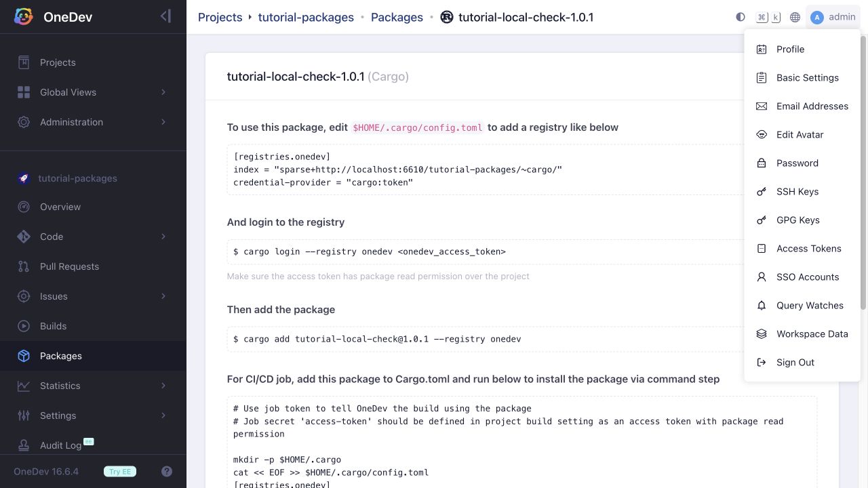Viewport: 868px width, 488px height.
Task: Open the admin user dropdown
Action: [x=833, y=17]
